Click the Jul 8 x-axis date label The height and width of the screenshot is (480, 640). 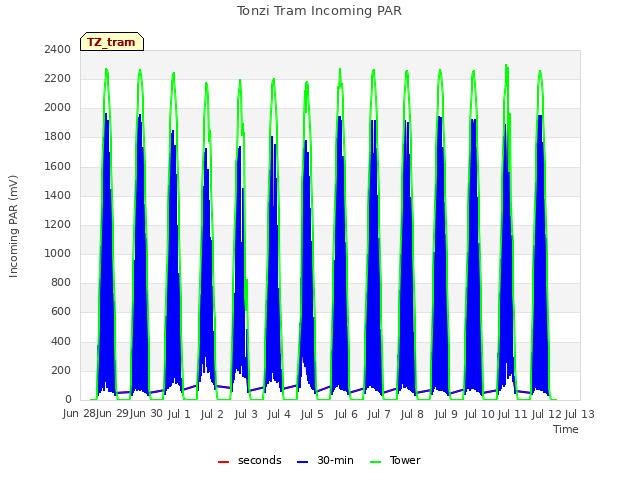pyautogui.click(x=412, y=414)
